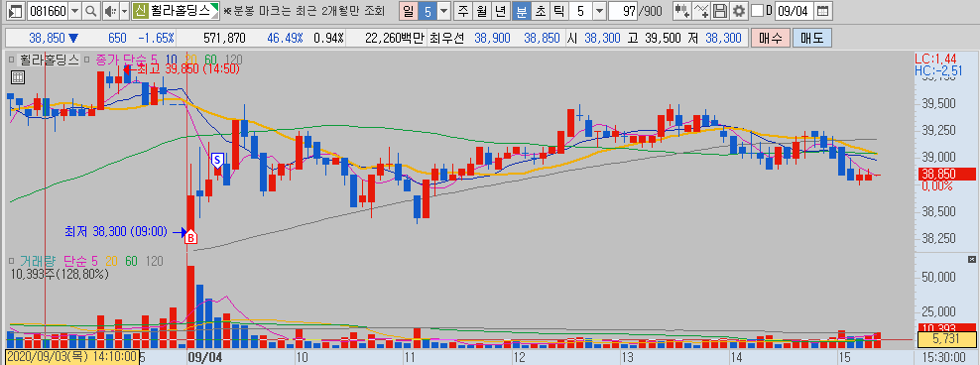Click the 최저 38,300 (09:00) low label

click(x=116, y=232)
